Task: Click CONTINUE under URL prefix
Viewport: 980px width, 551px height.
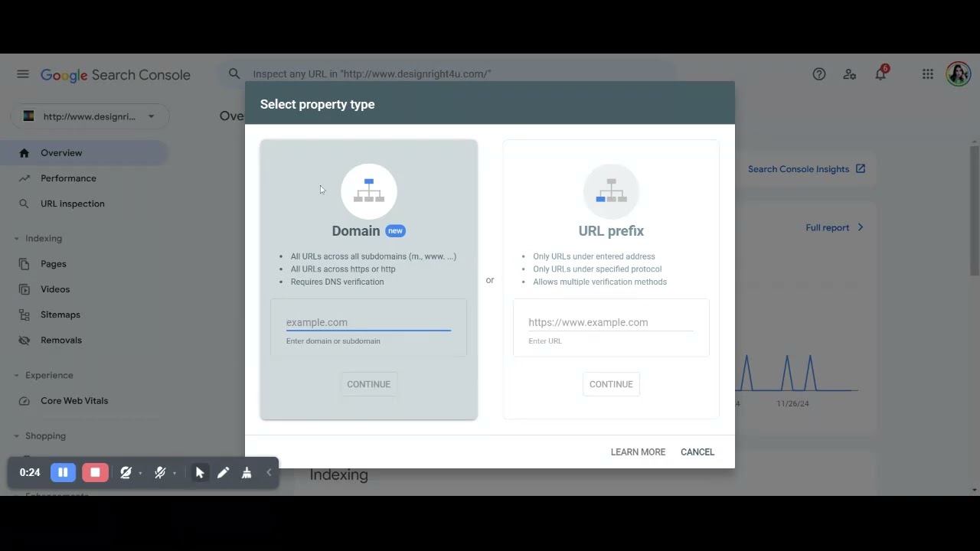Action: (611, 384)
